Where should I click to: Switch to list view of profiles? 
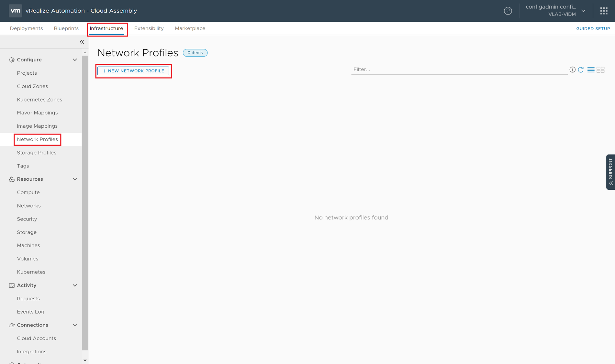[x=591, y=70]
